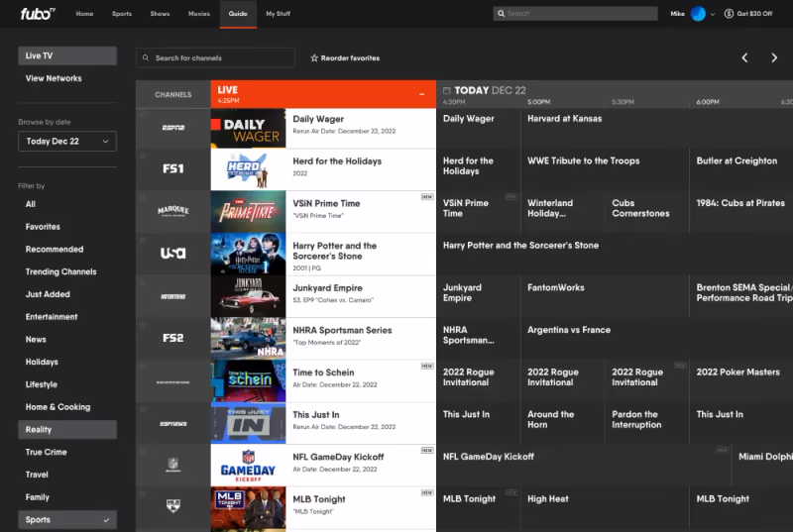Filter by Recommended
The height and width of the screenshot is (532, 793).
coord(55,249)
